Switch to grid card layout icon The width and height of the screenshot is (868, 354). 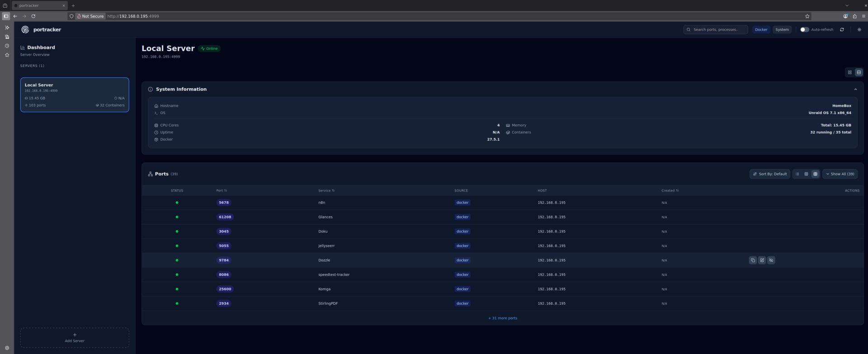coord(849,72)
